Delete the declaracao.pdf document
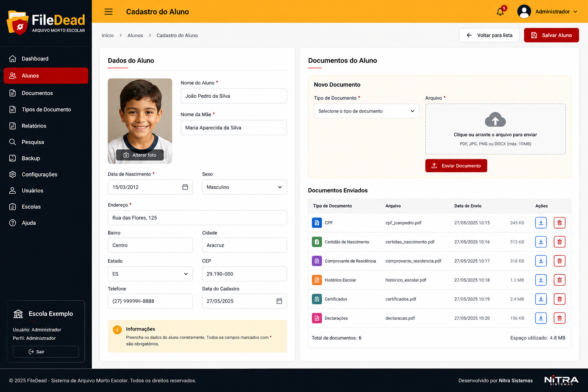 coord(560,318)
